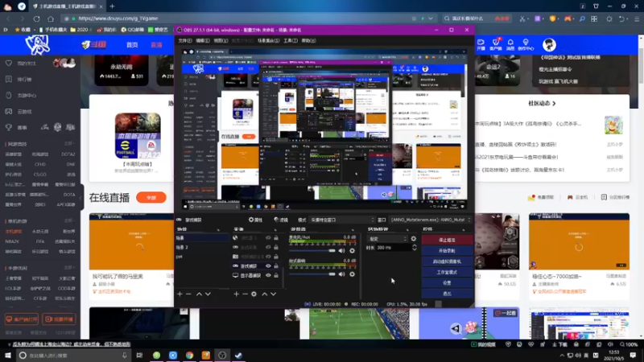Open Sources dock panel options icon
Viewport: 644px width, 362px height.
[275, 229]
